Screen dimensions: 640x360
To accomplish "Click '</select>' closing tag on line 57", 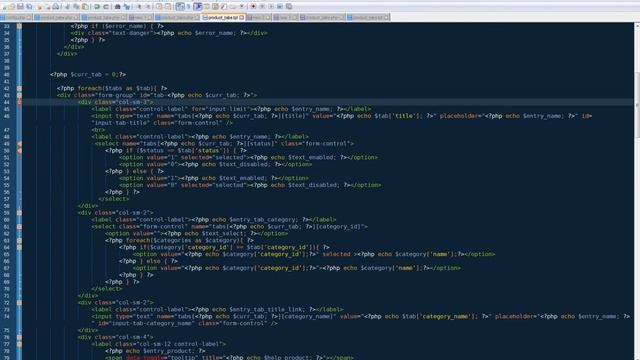I will (113, 199).
